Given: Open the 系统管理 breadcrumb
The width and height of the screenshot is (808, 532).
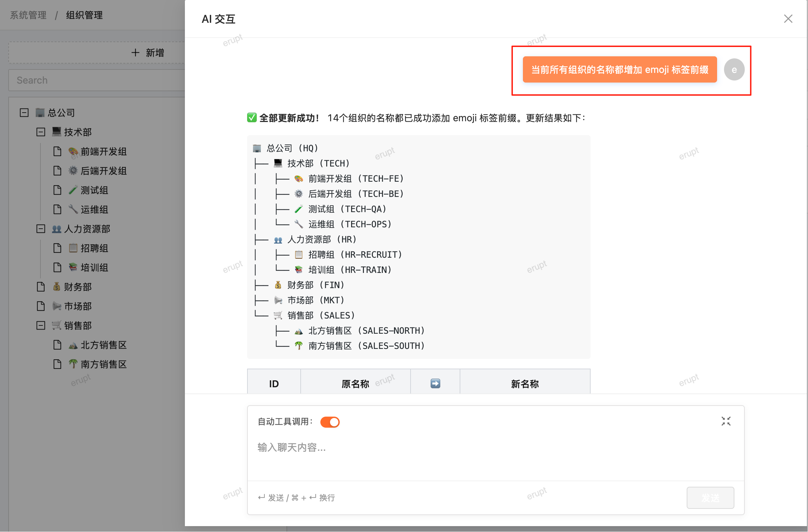Looking at the screenshot, I should [28, 15].
